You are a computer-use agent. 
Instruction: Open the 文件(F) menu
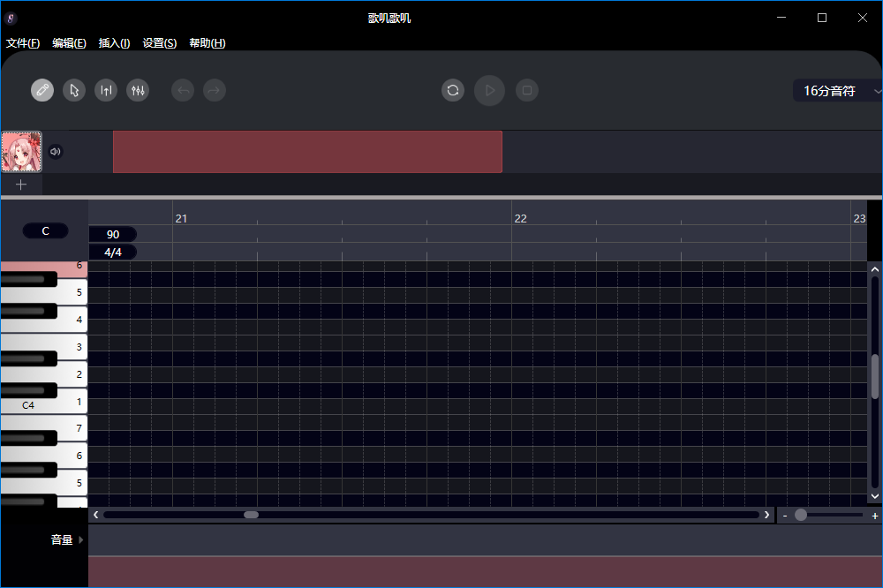coord(23,43)
